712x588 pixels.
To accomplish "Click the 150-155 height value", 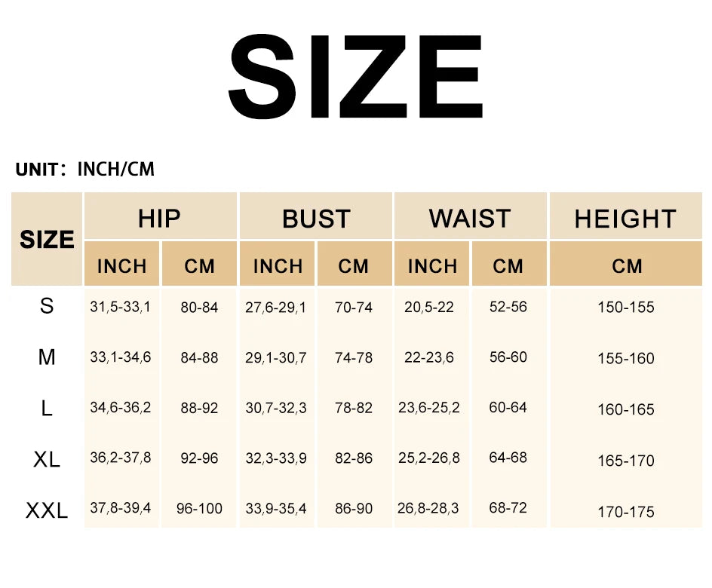I will [x=626, y=308].
